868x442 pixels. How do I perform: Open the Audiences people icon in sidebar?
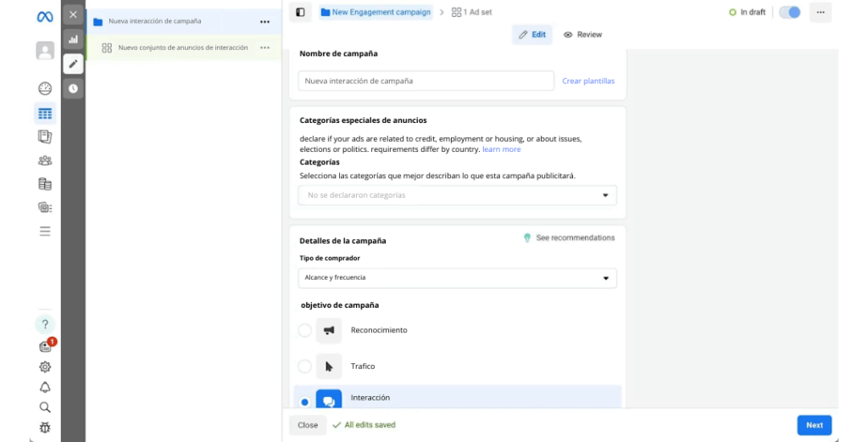(45, 159)
